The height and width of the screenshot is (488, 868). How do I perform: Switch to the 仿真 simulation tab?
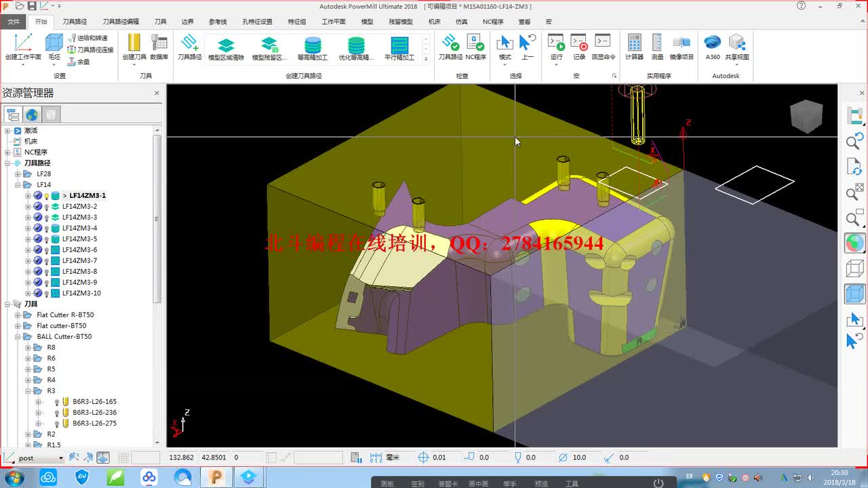click(x=462, y=22)
